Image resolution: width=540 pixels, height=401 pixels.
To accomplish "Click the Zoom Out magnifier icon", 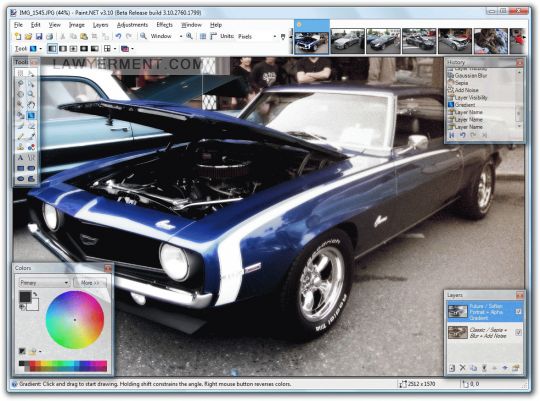I will coord(143,36).
